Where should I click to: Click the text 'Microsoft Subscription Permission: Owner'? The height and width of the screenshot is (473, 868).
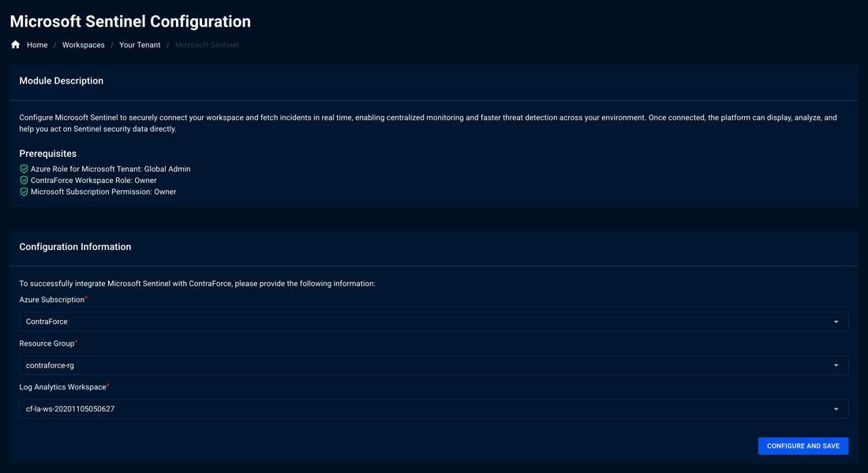point(103,192)
